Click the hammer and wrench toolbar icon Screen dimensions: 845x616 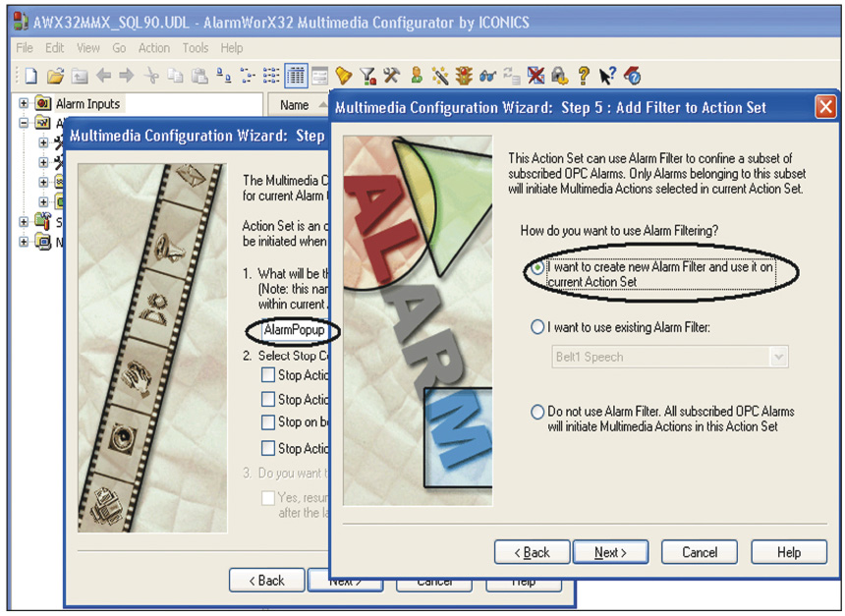coord(392,76)
